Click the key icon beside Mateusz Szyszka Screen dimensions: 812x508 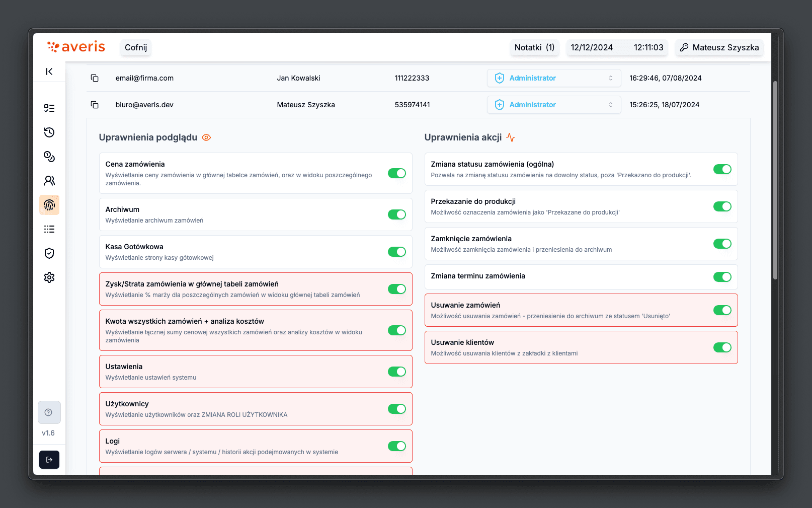(684, 47)
